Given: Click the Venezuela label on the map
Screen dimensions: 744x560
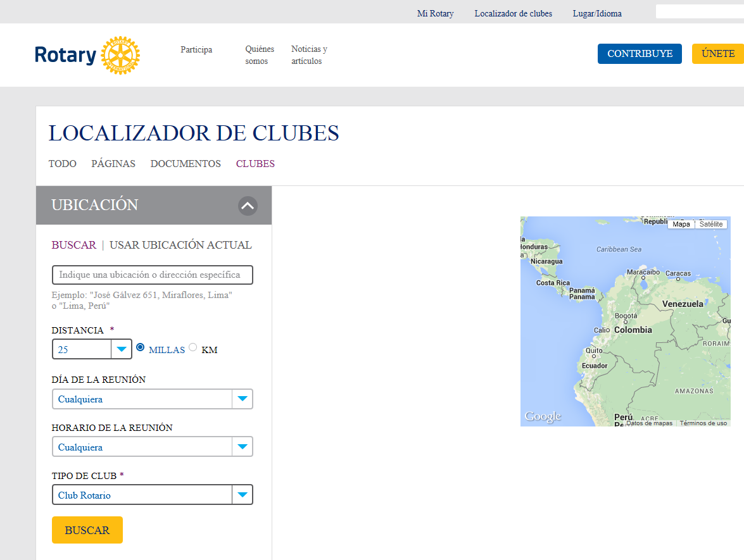Looking at the screenshot, I should click(x=683, y=304).
